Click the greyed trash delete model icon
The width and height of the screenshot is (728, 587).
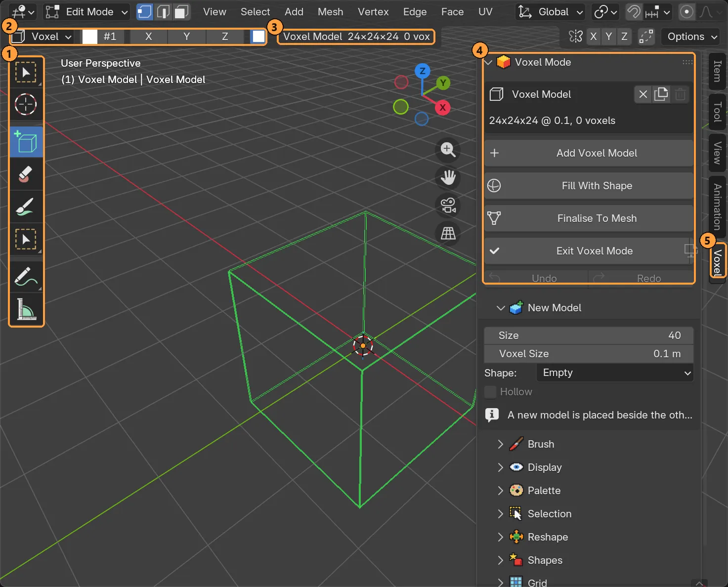tap(680, 94)
